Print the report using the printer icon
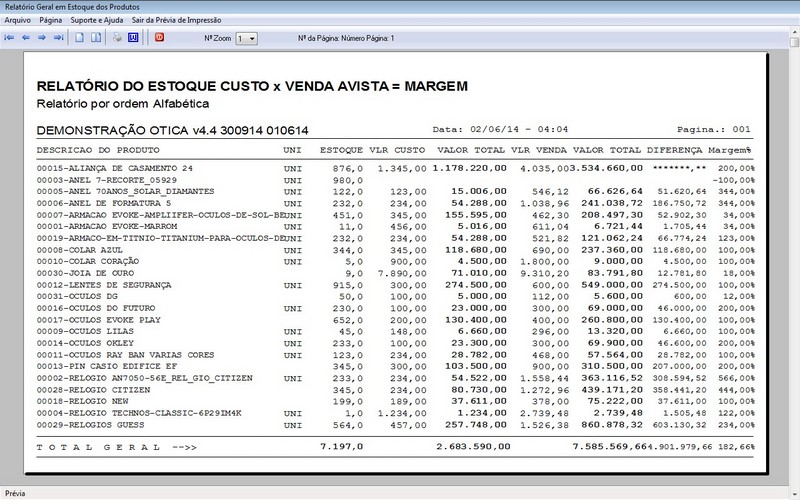 (x=116, y=37)
